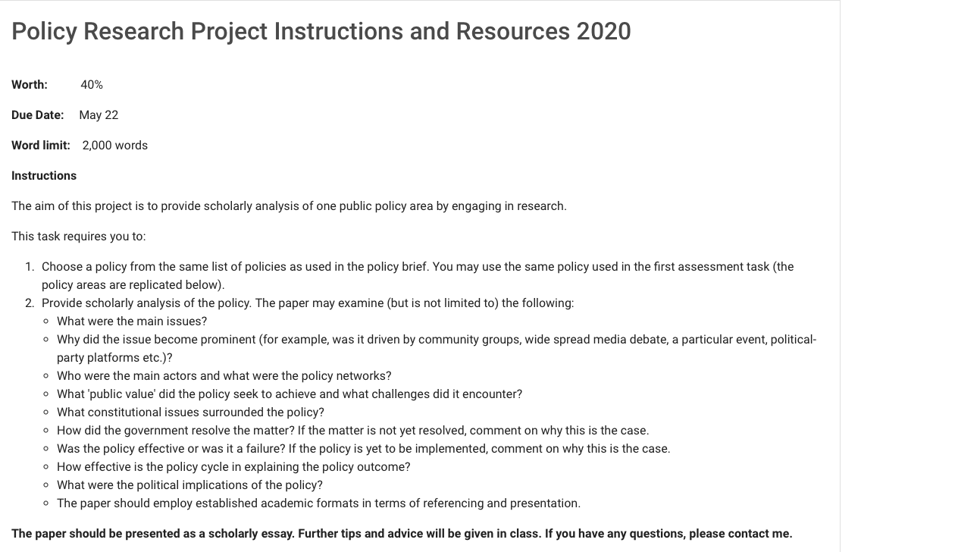
Task: Click the 'Due Date:' label
Action: point(38,115)
